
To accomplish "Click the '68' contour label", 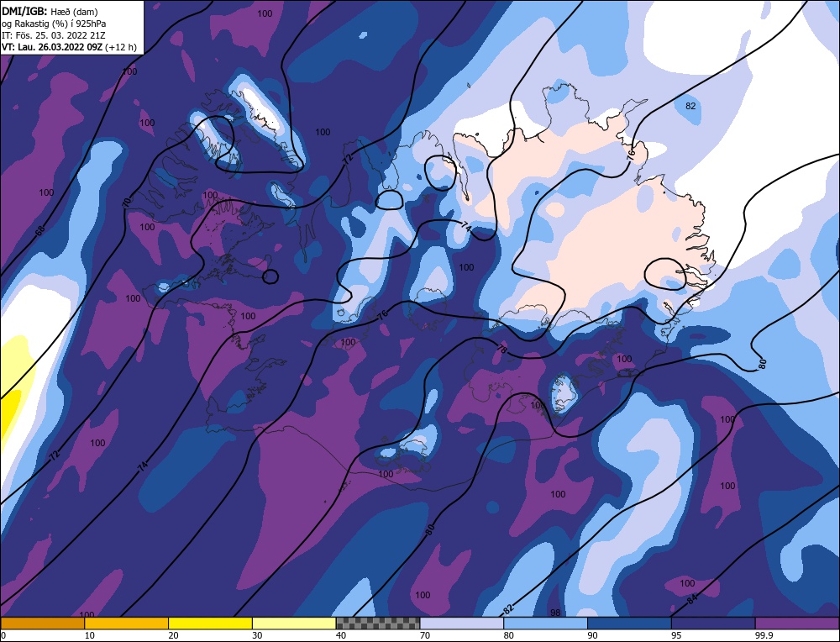I will coord(40,231).
